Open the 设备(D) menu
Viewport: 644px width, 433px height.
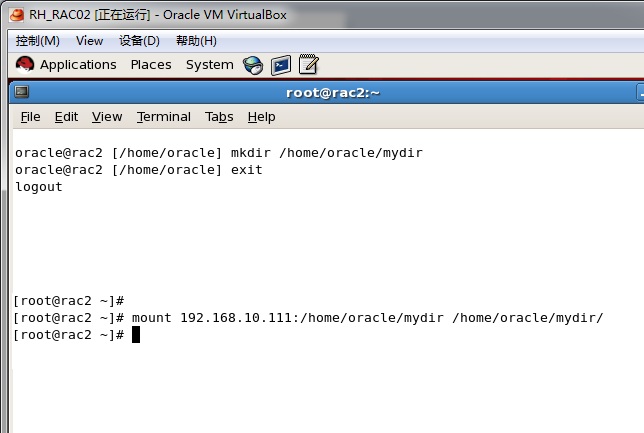tap(139, 41)
